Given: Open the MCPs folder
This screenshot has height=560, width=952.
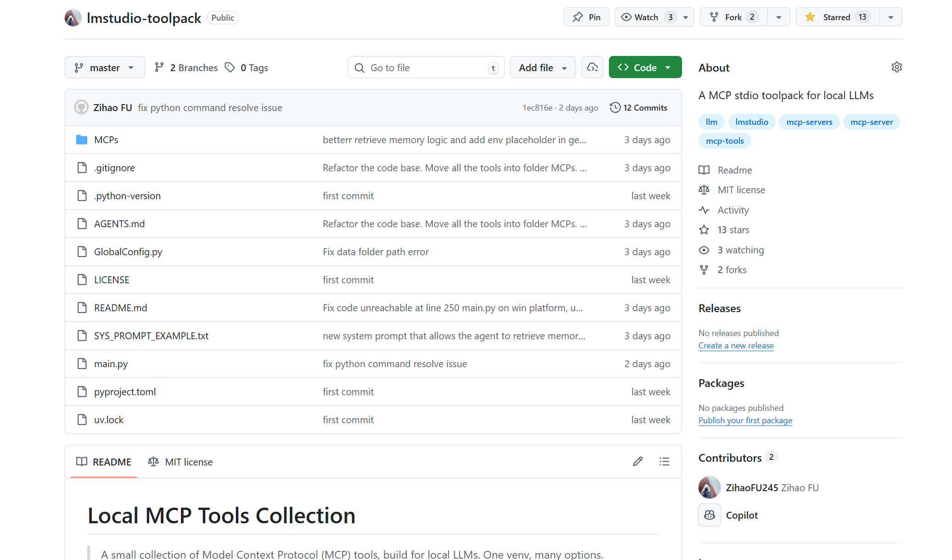Looking at the screenshot, I should (x=106, y=140).
